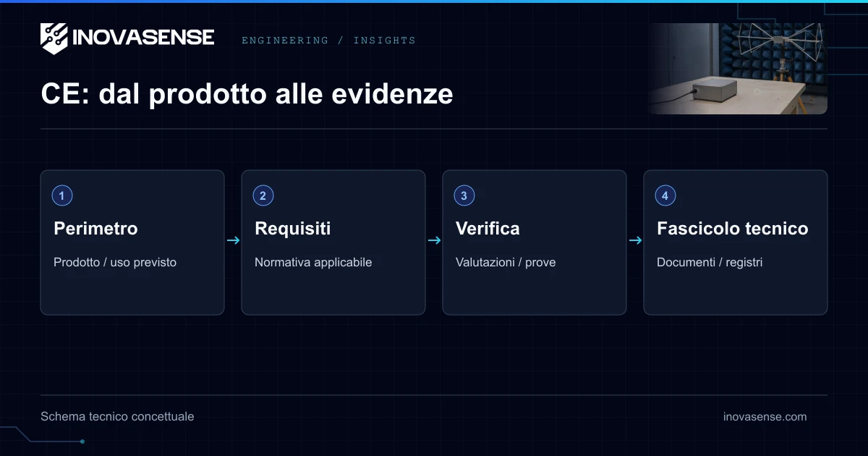Screen dimensions: 868x456
Task: Click the Inovasense logo icon
Action: click(x=54, y=38)
